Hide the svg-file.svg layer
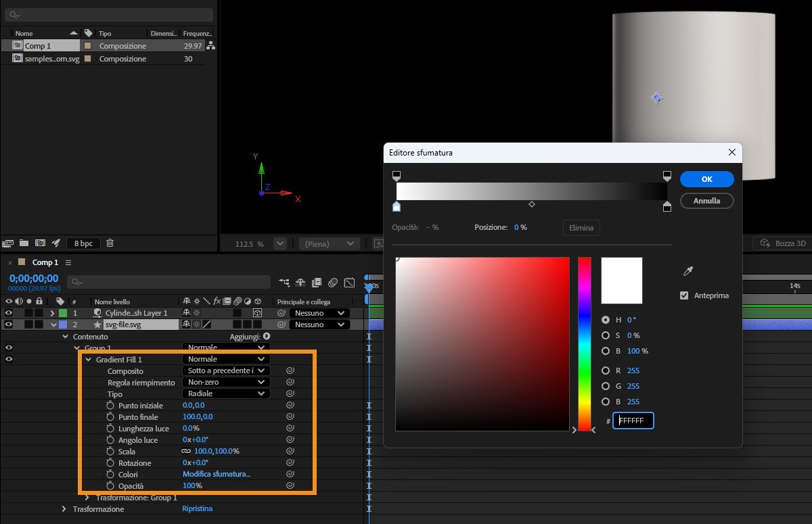 (x=9, y=325)
